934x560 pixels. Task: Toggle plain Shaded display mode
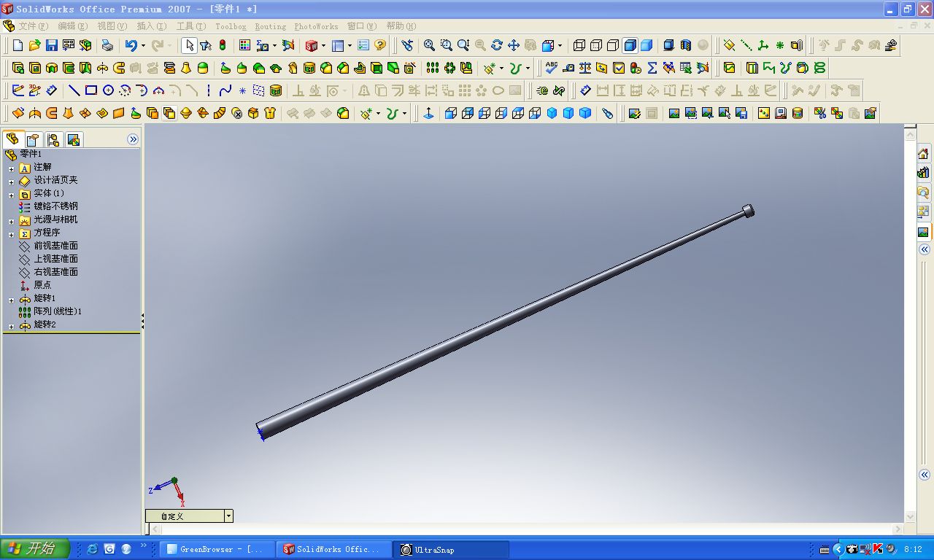647,45
